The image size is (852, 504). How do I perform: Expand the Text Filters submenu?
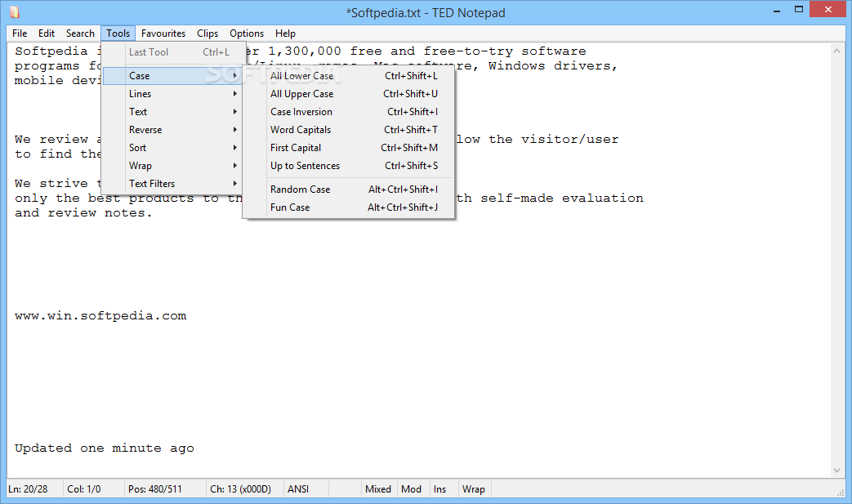173,184
